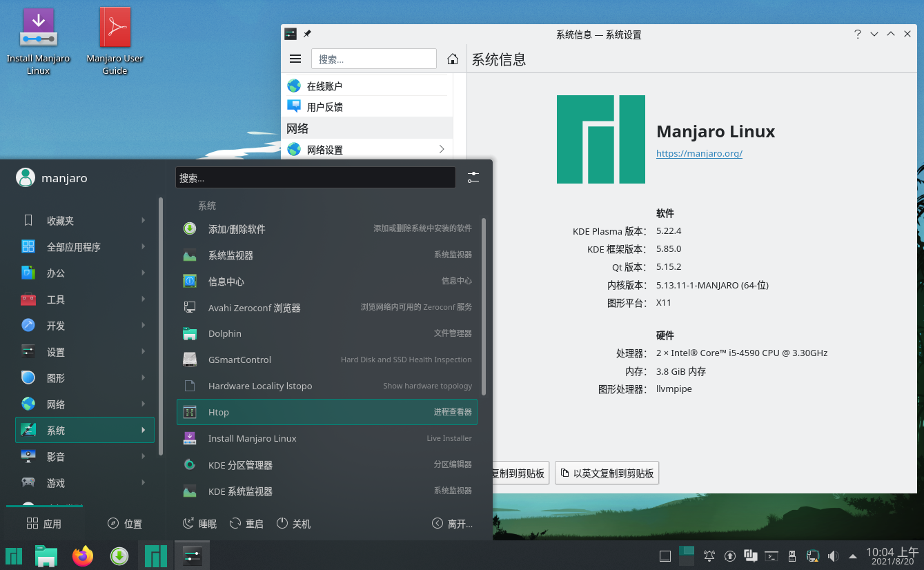Click the launcher search field
This screenshot has height=570, width=924.
click(315, 177)
